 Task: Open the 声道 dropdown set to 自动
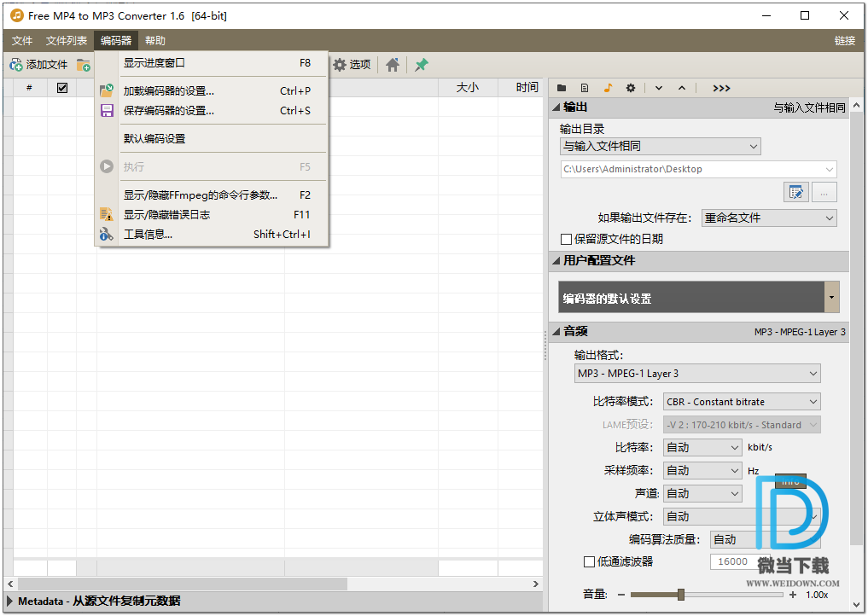702,493
